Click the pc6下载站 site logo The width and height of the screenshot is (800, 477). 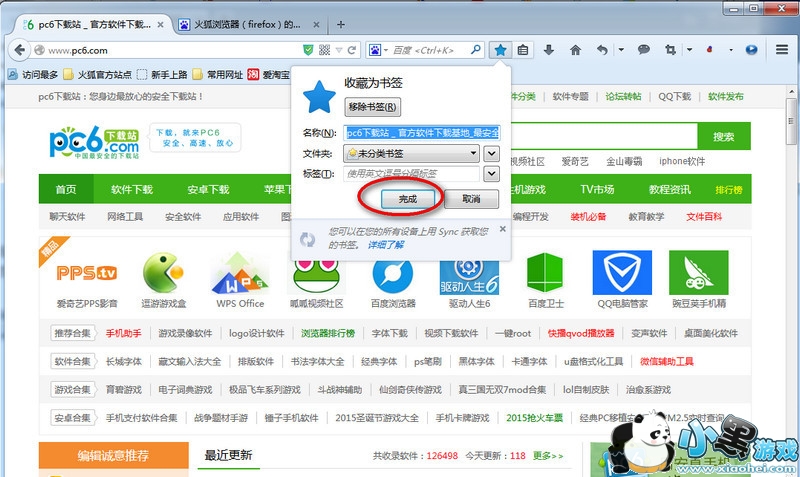click(94, 142)
